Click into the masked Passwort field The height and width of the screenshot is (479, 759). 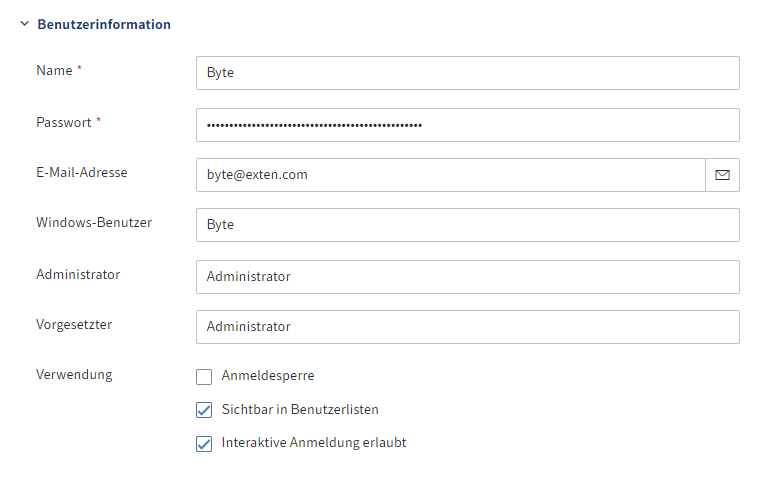pyautogui.click(x=468, y=125)
